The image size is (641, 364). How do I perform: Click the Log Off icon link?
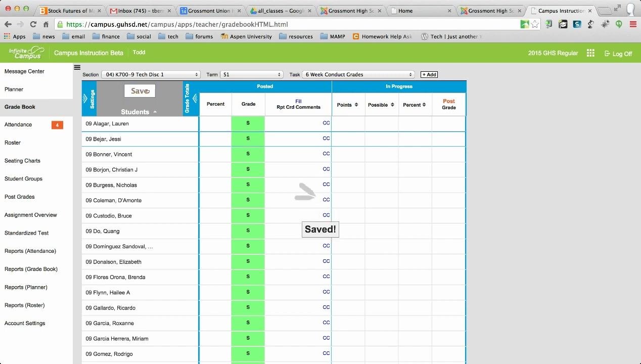[x=618, y=54]
